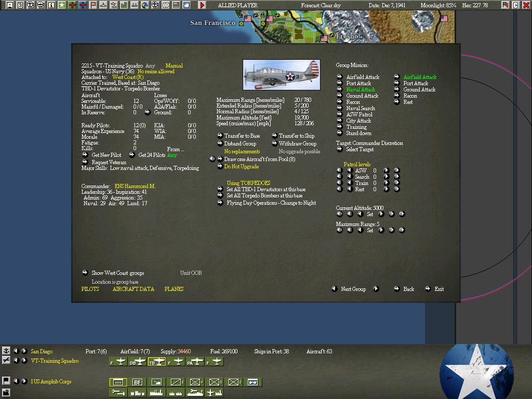Image resolution: width=532 pixels, height=399 pixels.
Task: Click the save game disk icon
Action: click(10, 5)
